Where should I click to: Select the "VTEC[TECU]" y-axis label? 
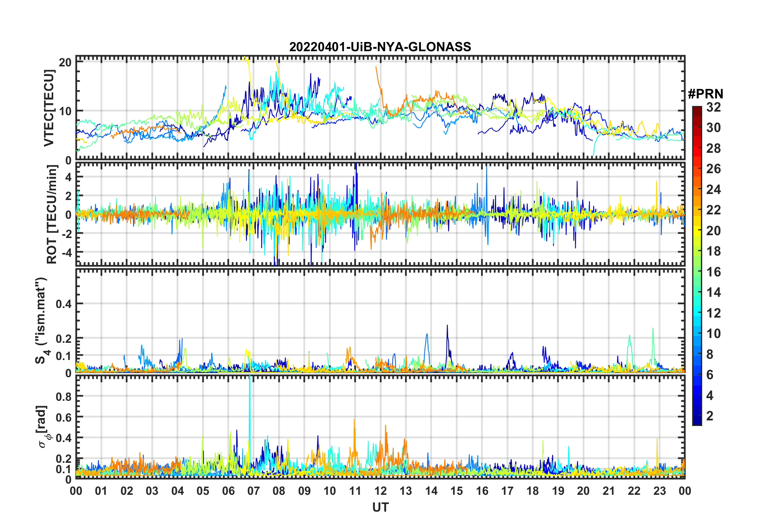pos(49,108)
